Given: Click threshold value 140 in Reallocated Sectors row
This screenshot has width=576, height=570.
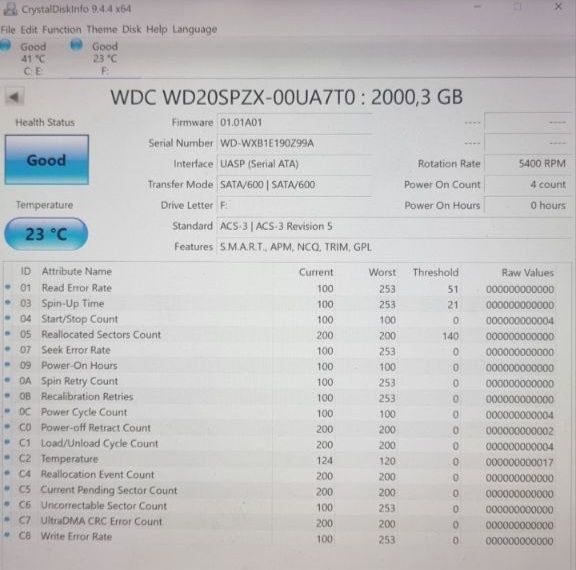Looking at the screenshot, I should 451,336.
